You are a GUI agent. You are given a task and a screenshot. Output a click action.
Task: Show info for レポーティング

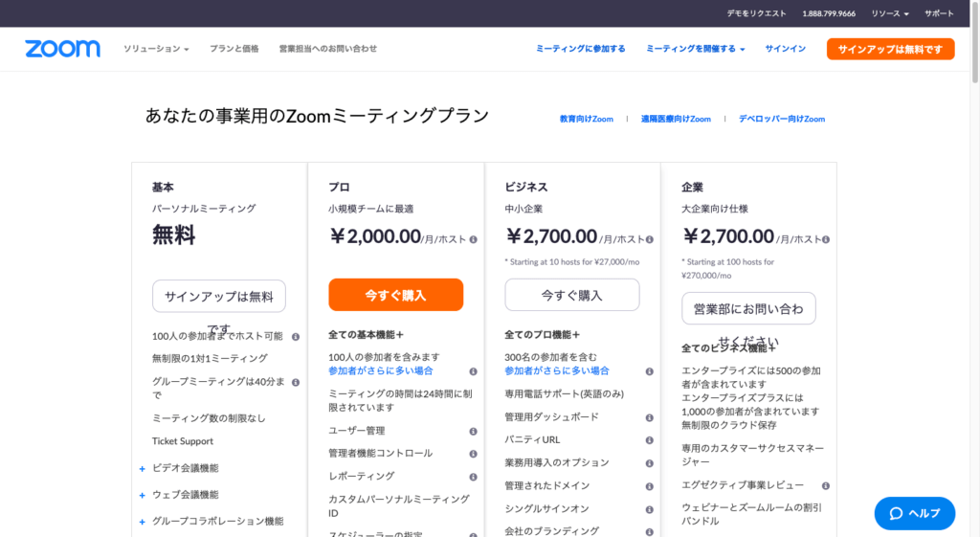coord(473,477)
